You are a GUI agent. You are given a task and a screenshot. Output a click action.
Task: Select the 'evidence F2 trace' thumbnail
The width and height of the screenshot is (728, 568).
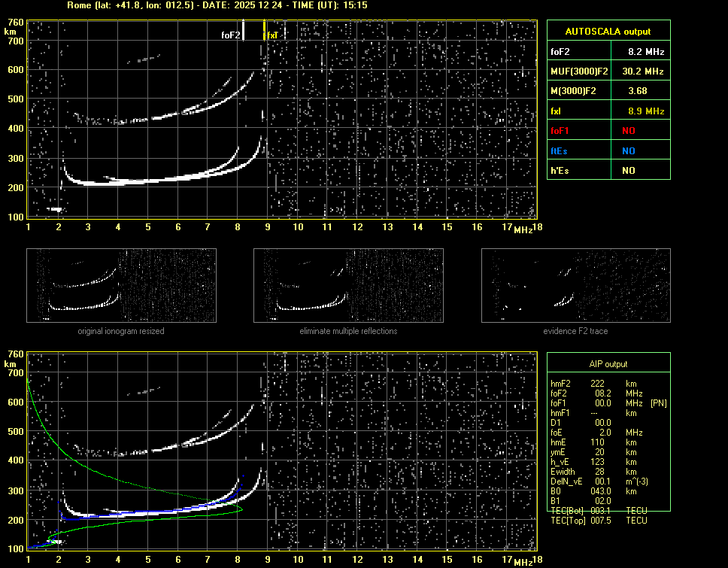(575, 286)
